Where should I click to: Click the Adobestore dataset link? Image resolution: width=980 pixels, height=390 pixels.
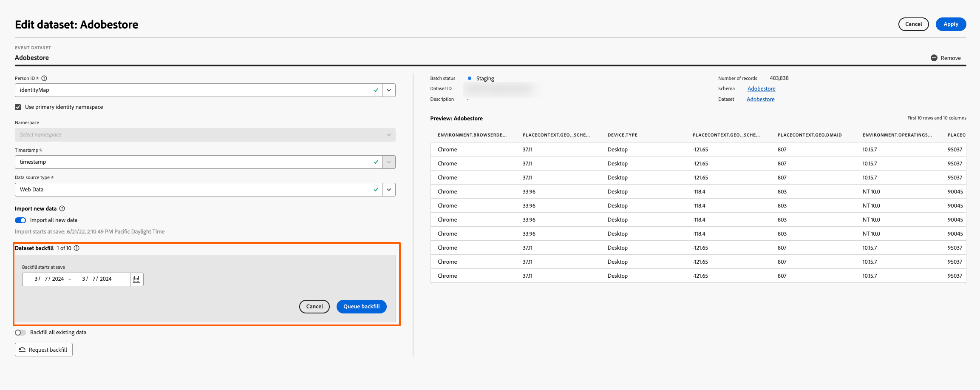pyautogui.click(x=760, y=99)
